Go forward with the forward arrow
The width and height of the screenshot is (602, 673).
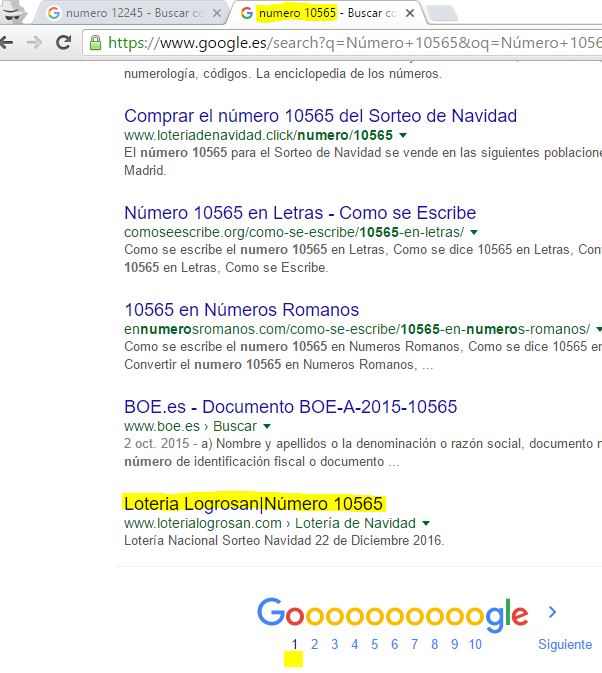[34, 42]
